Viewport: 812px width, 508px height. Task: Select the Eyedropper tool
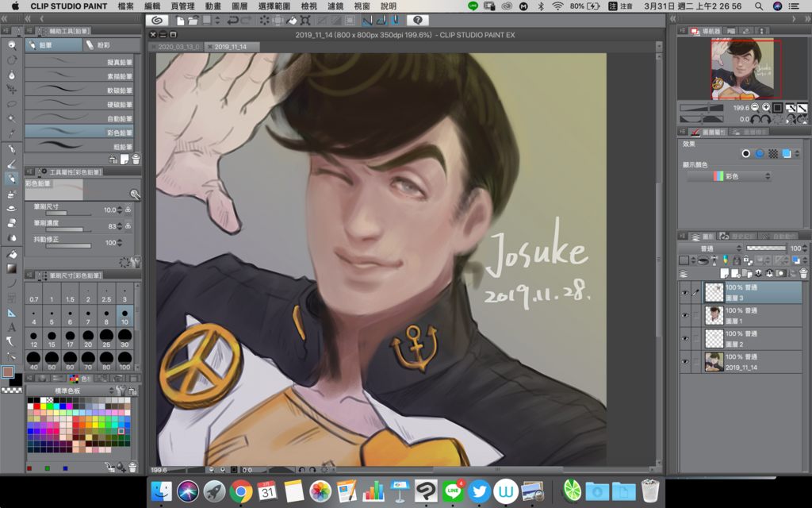[x=11, y=133]
